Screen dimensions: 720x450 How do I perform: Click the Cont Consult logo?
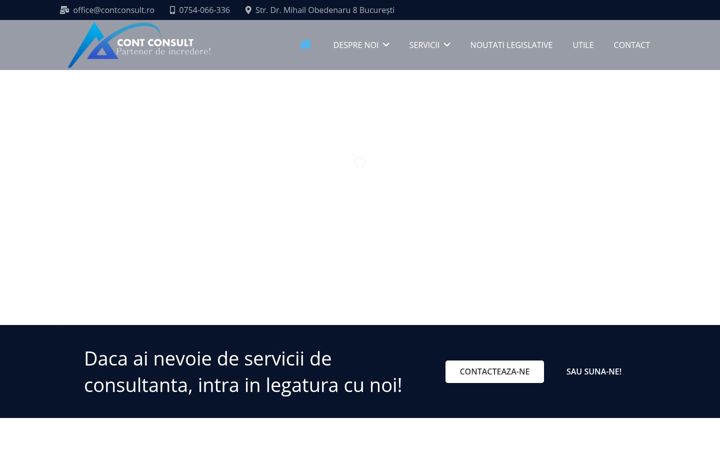tap(139, 45)
